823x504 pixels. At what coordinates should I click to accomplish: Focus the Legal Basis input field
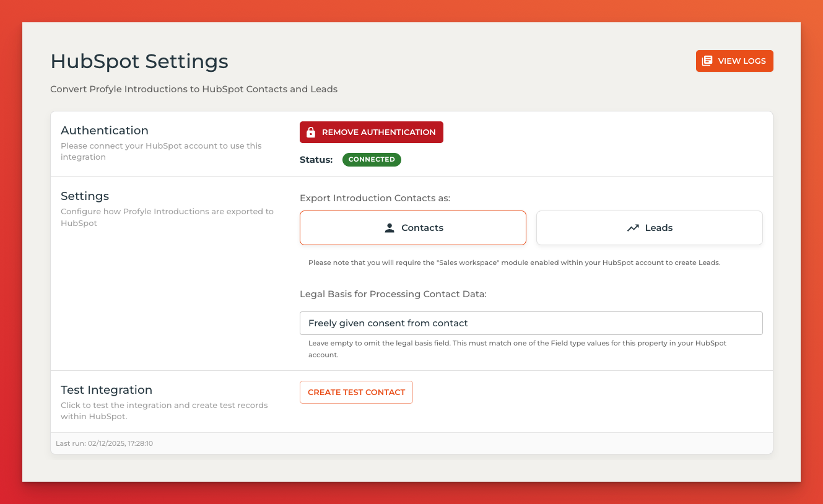[x=531, y=323]
